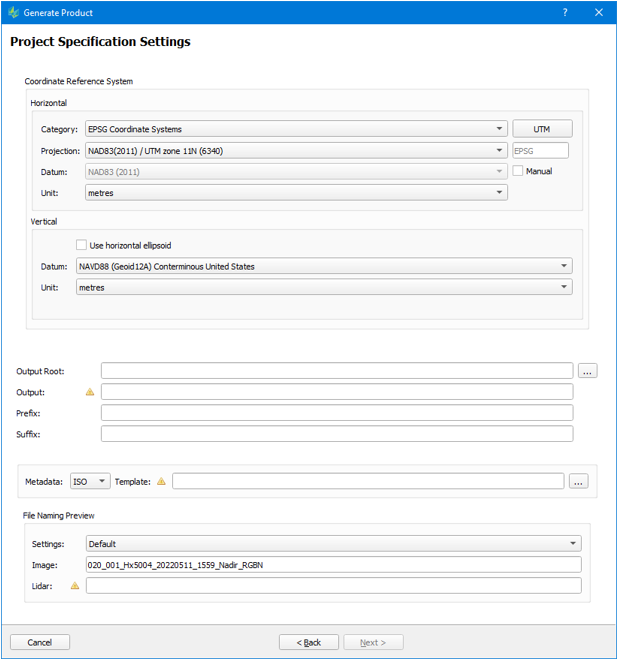Viewport: 618px width, 660px height.
Task: Click the Lidar warning triangle icon
Action: [75, 585]
